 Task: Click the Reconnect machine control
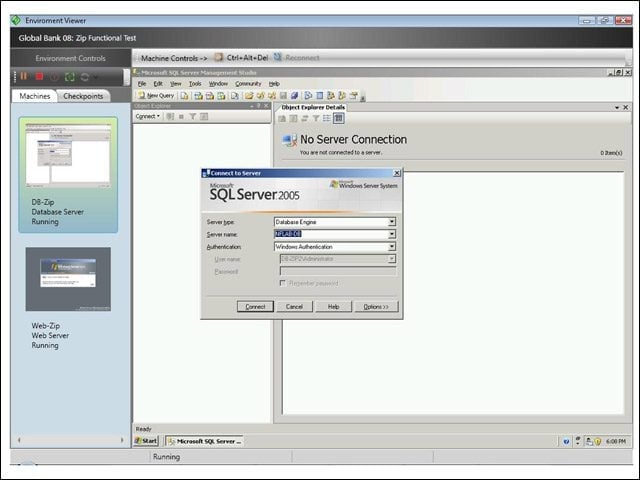click(x=297, y=58)
